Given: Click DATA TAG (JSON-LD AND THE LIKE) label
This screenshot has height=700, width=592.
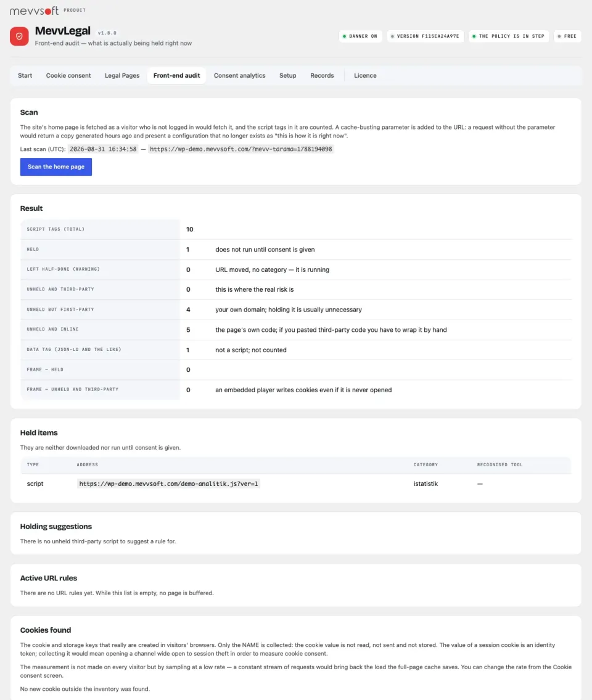Looking at the screenshot, I should pos(73,349).
